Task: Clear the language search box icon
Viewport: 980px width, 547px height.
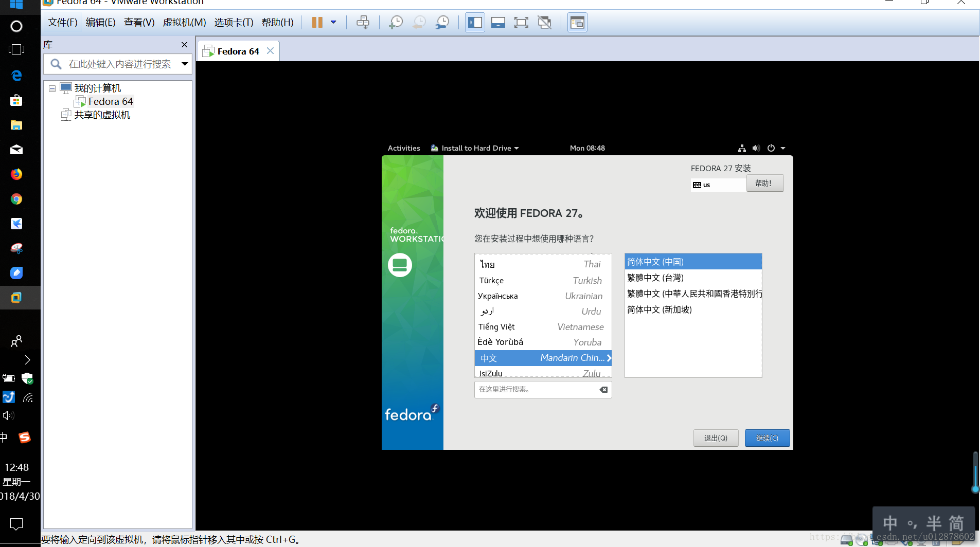Action: click(x=603, y=389)
